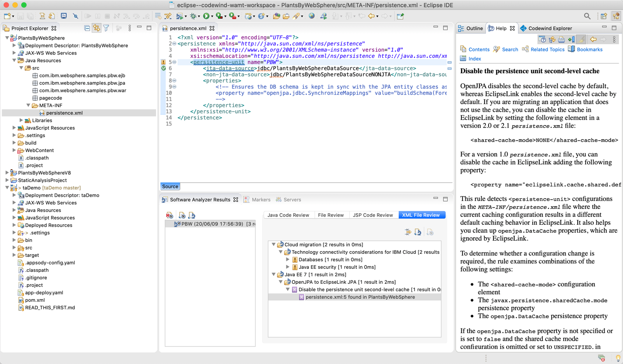Click the Debug bug icon in toolbar
The width and height of the screenshot is (623, 364).
(193, 16)
